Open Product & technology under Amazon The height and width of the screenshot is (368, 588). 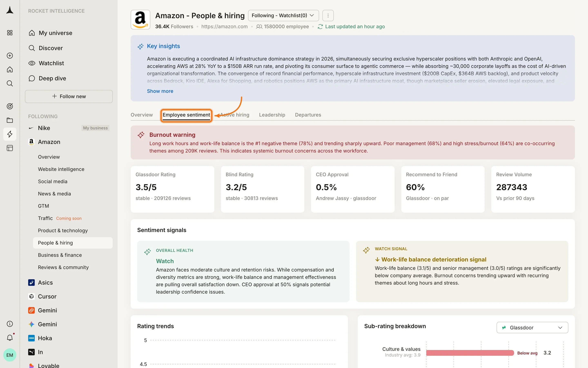pyautogui.click(x=63, y=230)
